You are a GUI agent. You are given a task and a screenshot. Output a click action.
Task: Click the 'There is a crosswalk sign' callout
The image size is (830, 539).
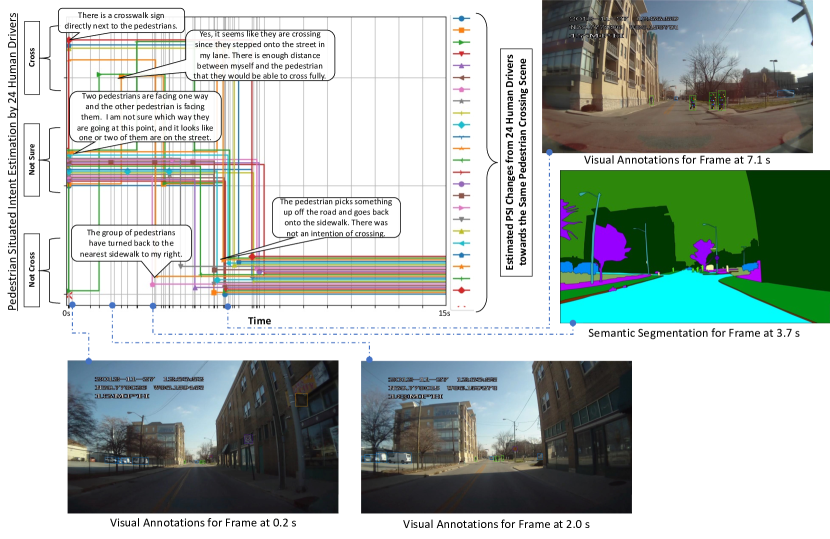(121, 21)
